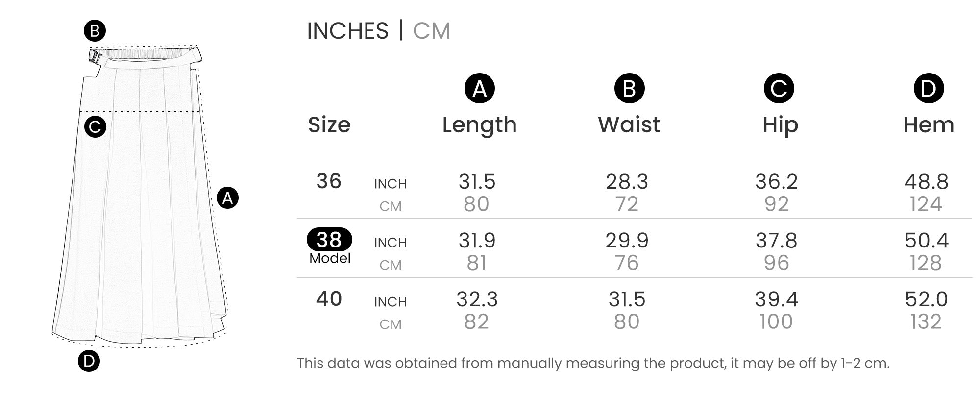Click the D marker below skirt hem
980x395 pixels.
click(x=89, y=361)
